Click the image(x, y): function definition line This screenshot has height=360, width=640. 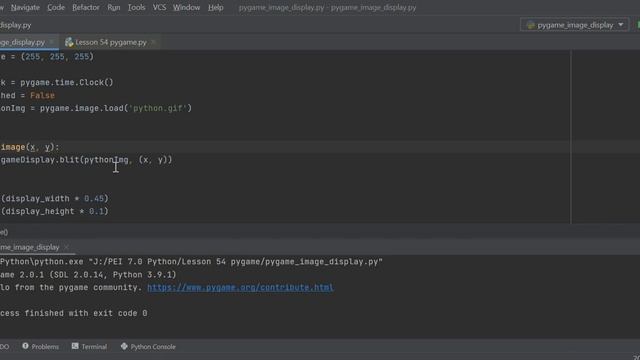tap(30, 147)
